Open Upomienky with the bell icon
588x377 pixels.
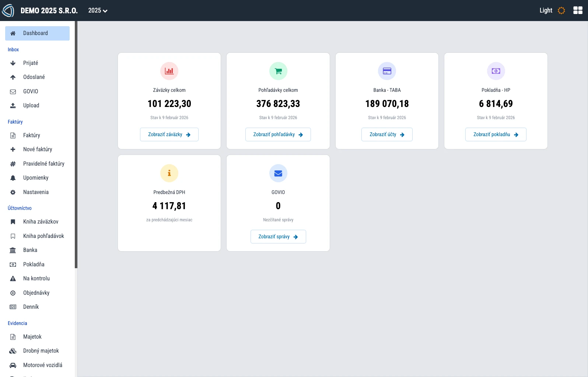point(36,178)
